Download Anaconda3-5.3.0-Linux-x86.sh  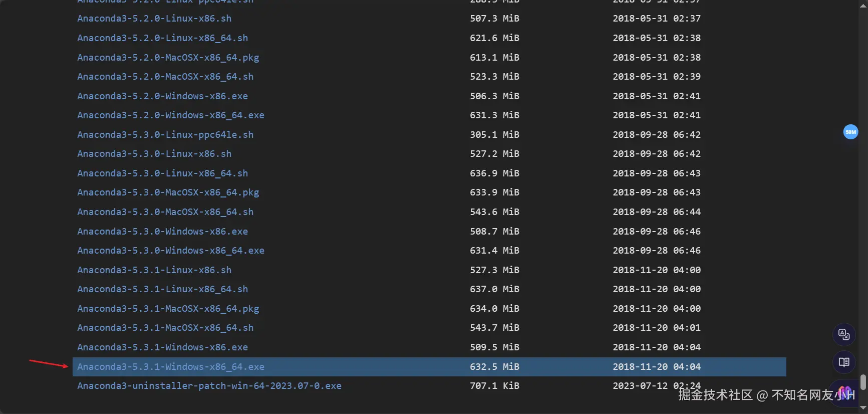point(154,154)
